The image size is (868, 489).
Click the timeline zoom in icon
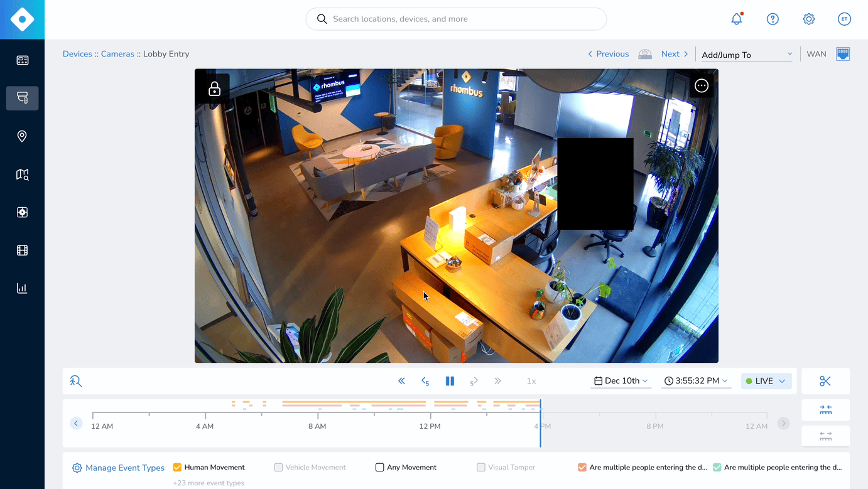click(x=825, y=410)
